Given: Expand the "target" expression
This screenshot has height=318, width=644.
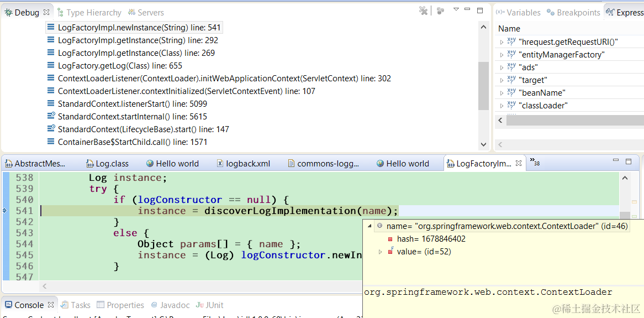Looking at the screenshot, I should click(x=501, y=80).
